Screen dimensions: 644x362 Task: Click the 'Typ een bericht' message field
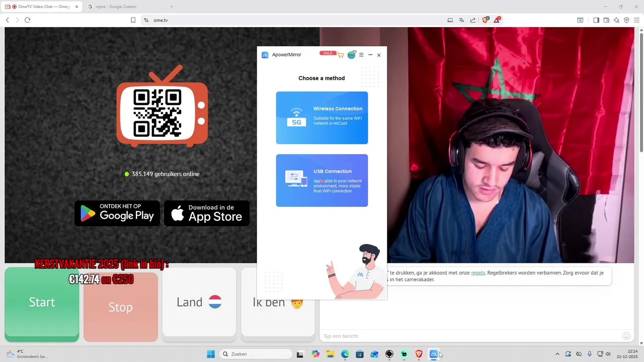coord(470,336)
